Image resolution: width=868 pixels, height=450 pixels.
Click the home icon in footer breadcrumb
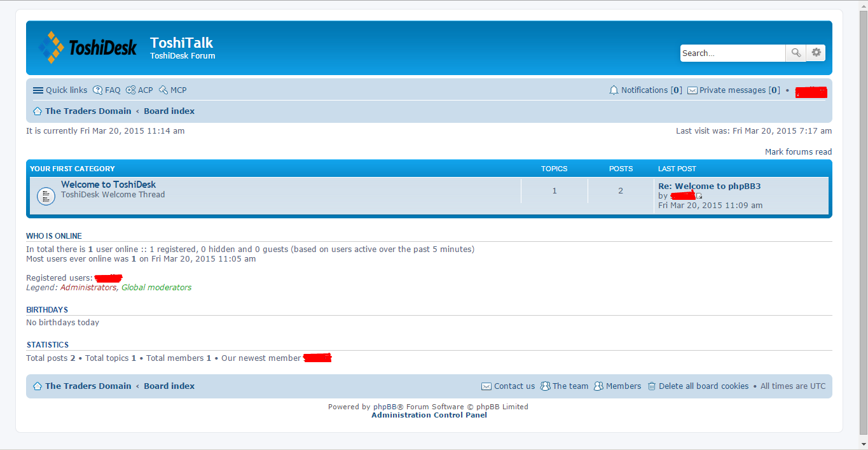pos(38,386)
